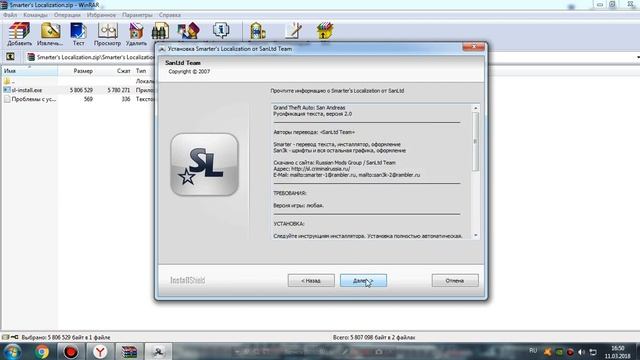Image resolution: width=640 pixels, height=360 pixels.
Task: Open Google Chrome from the taskbar
Action: coord(41,351)
